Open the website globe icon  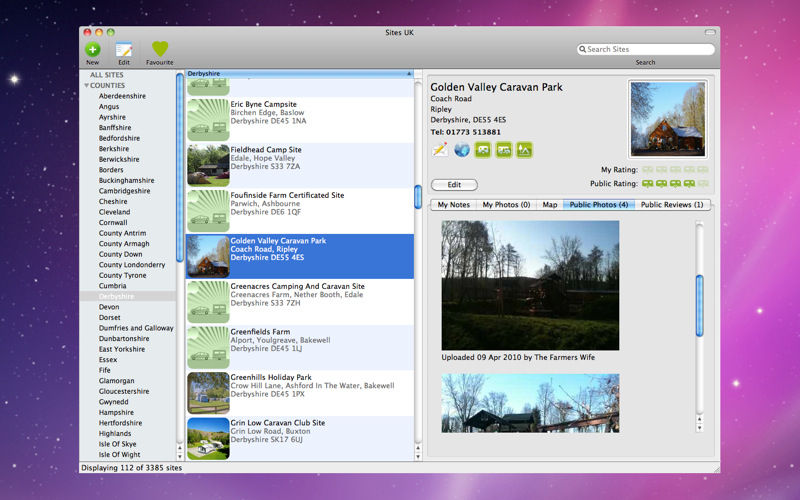pos(462,150)
